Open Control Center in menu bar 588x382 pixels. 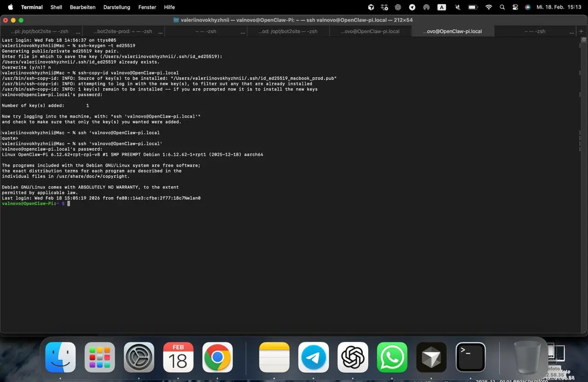515,7
